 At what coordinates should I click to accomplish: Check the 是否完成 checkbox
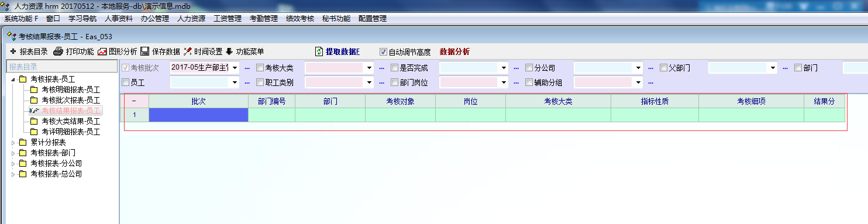click(x=394, y=68)
